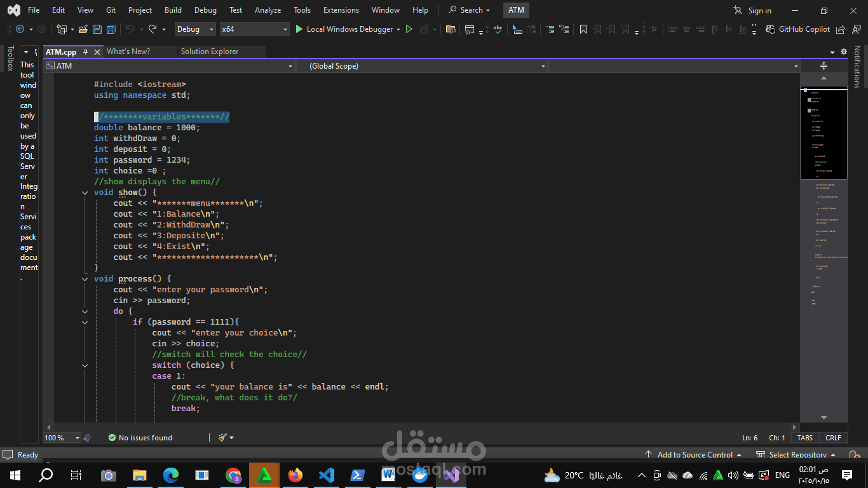Click the Find in Files folder-search icon
Image resolution: width=868 pixels, height=488 pixels.
(x=451, y=29)
